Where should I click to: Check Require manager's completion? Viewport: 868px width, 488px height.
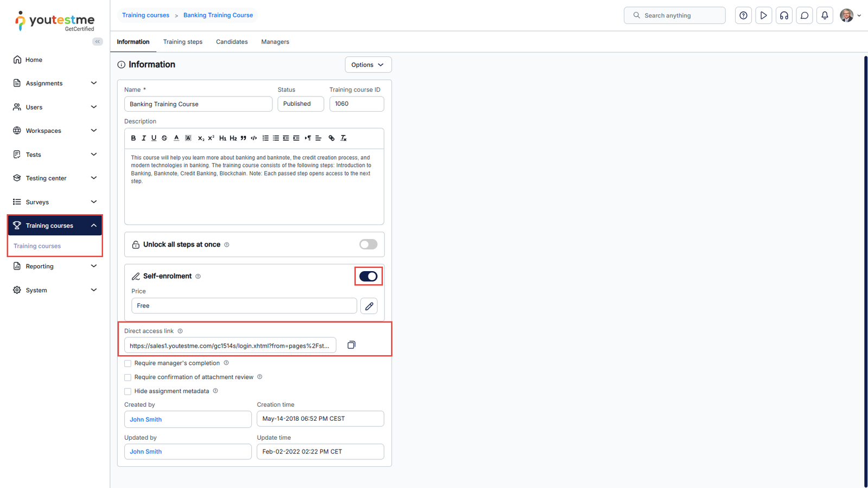128,363
